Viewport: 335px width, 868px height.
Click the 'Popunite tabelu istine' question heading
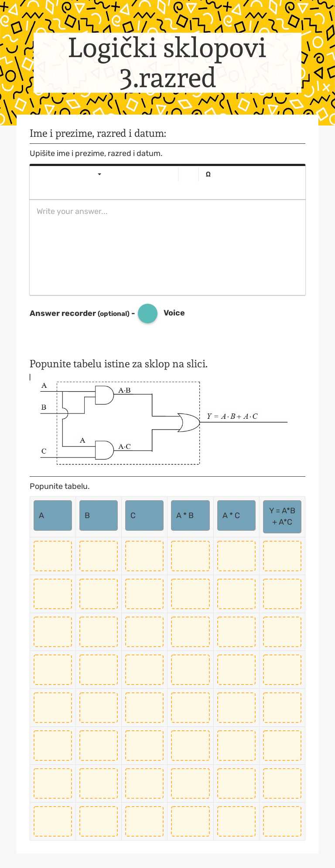118,364
